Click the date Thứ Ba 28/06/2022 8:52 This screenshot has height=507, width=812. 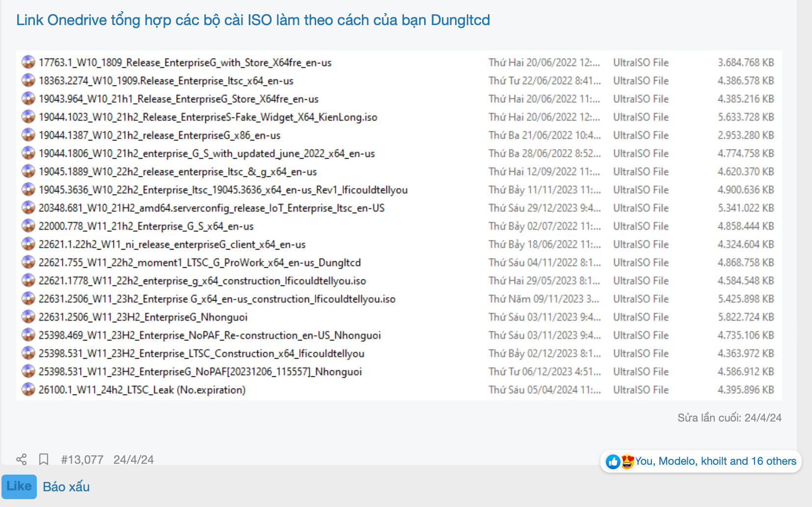544,153
